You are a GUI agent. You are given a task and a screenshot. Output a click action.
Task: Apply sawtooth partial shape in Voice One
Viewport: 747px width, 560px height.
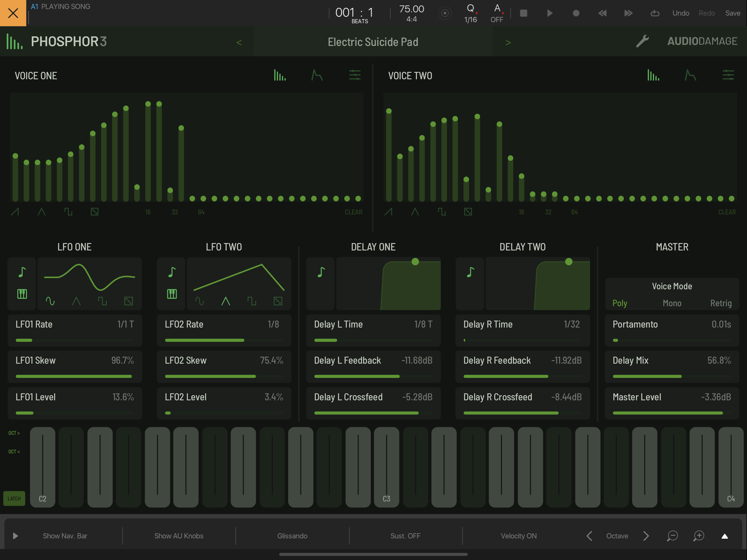15,212
